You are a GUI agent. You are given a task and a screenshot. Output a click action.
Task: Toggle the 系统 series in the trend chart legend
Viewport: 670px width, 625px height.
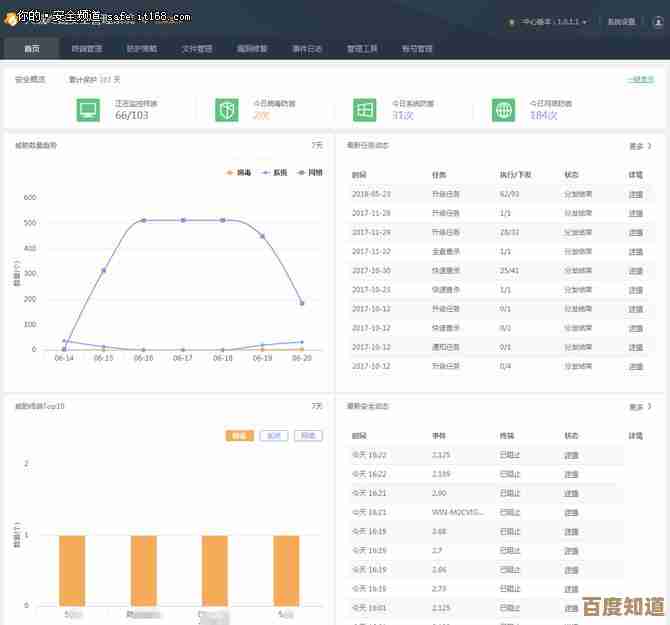pyautogui.click(x=274, y=173)
